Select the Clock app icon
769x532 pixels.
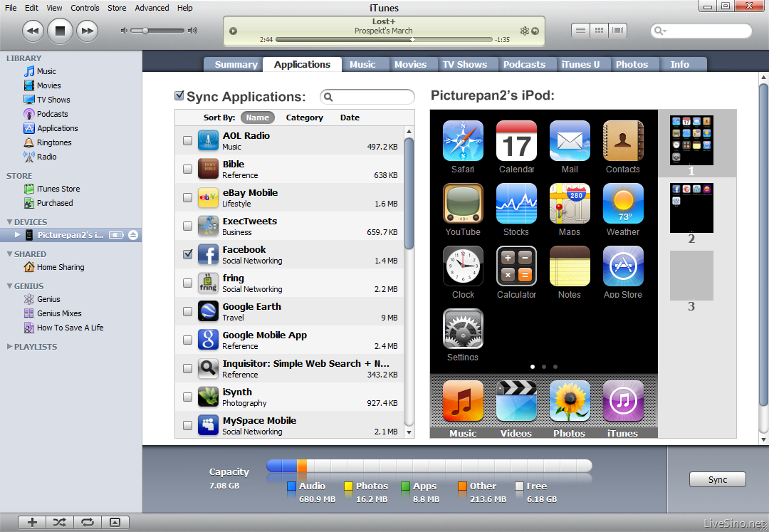tap(463, 266)
